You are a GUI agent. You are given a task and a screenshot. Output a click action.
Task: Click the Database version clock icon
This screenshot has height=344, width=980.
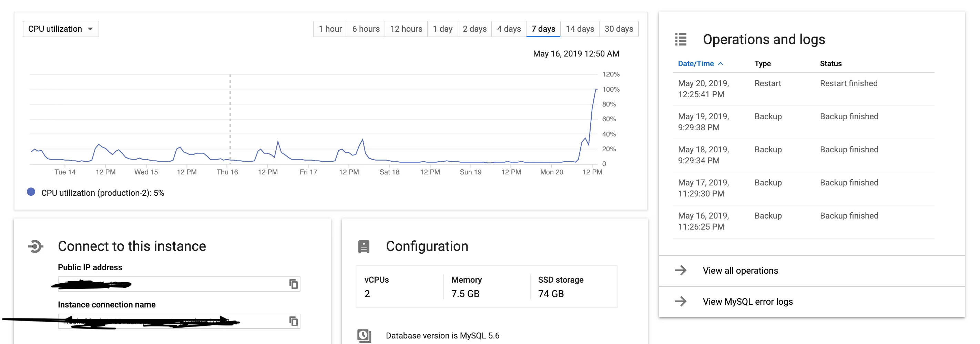[x=364, y=335]
